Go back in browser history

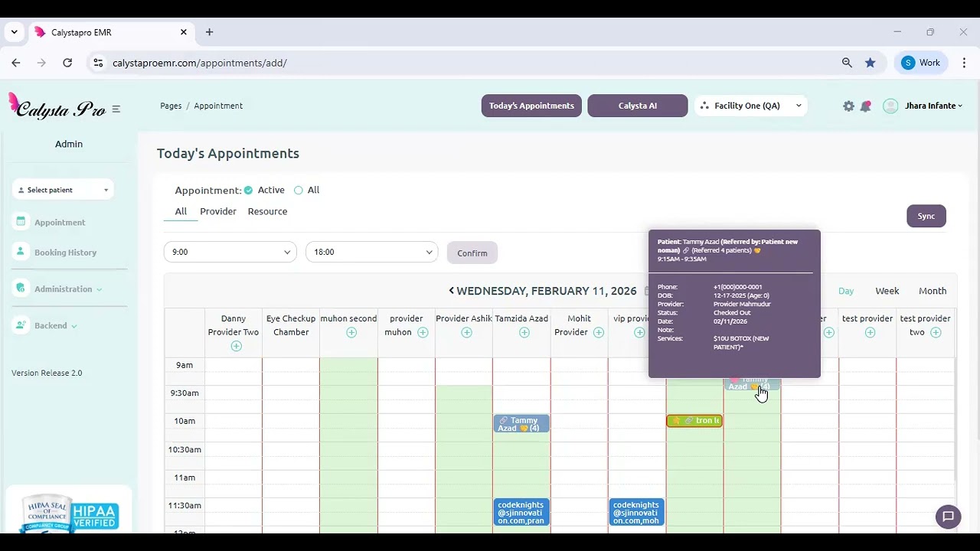tap(16, 63)
